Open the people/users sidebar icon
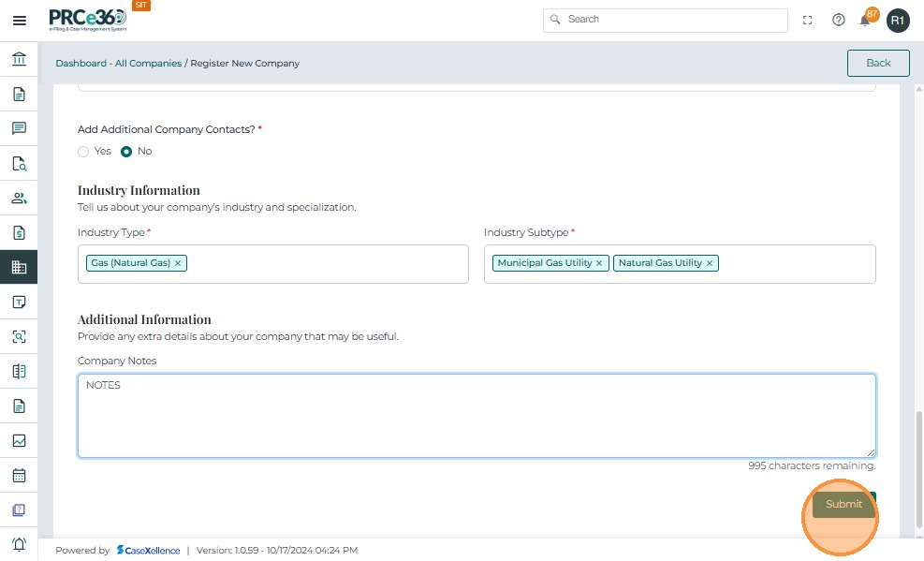Viewport: 924px width, 561px height. point(19,199)
